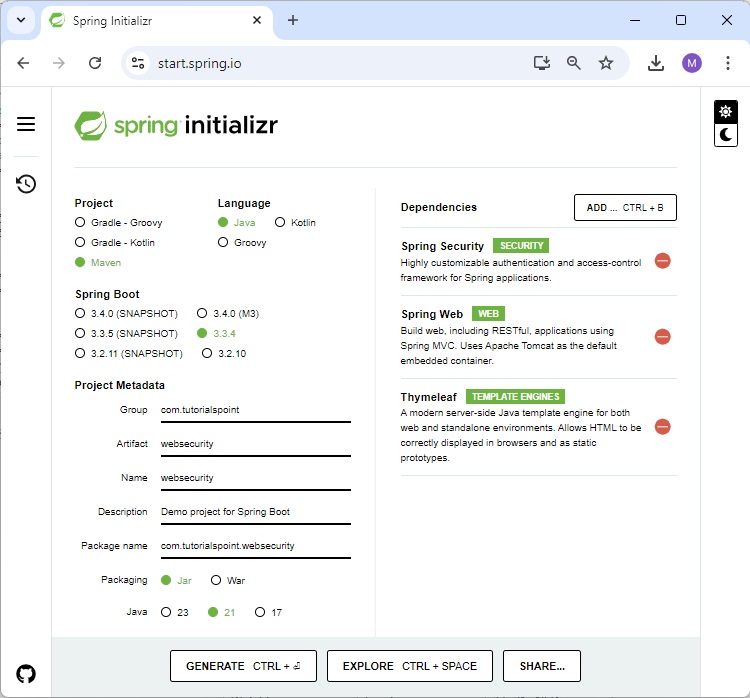Select Spring Boot 3.2.11 (SNAPSHOT)
The image size is (750, 698).
click(129, 354)
